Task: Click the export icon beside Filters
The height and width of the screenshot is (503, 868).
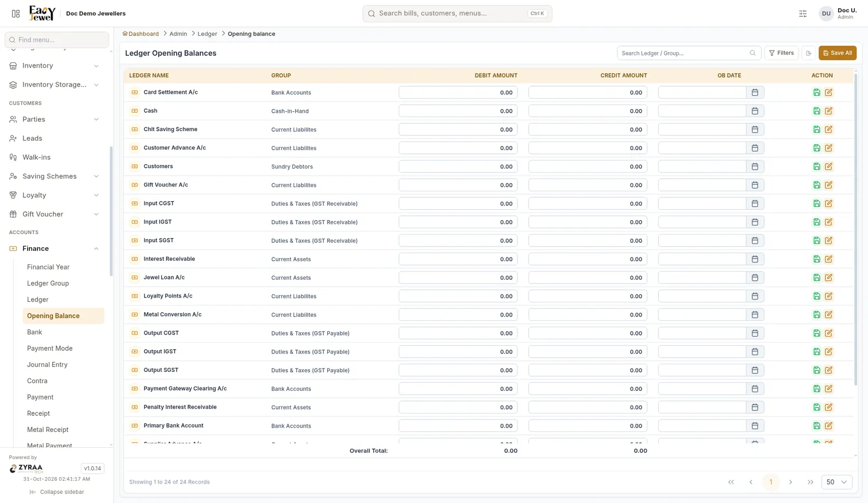Action: (x=808, y=53)
